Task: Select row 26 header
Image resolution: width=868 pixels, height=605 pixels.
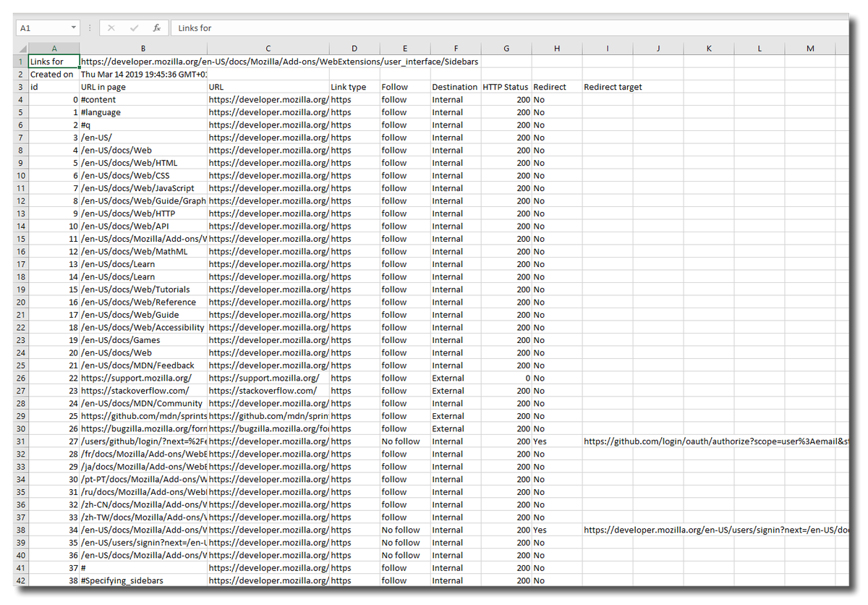Action: (x=21, y=378)
